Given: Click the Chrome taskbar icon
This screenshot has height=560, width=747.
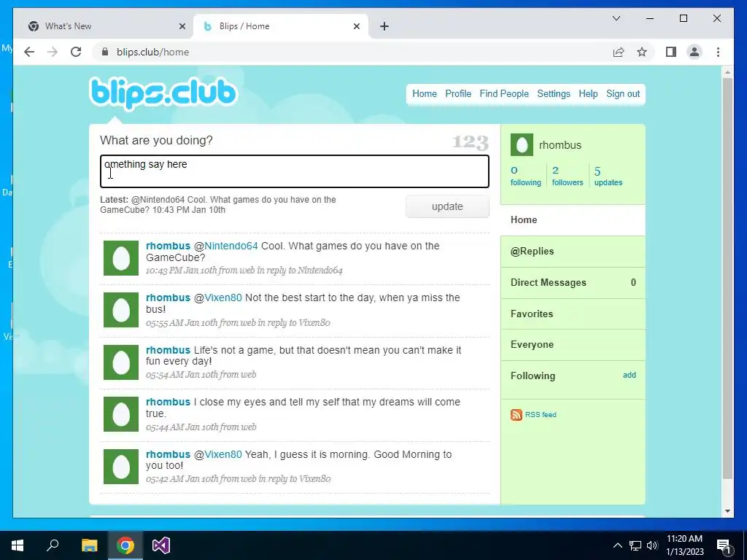Looking at the screenshot, I should pos(125,545).
